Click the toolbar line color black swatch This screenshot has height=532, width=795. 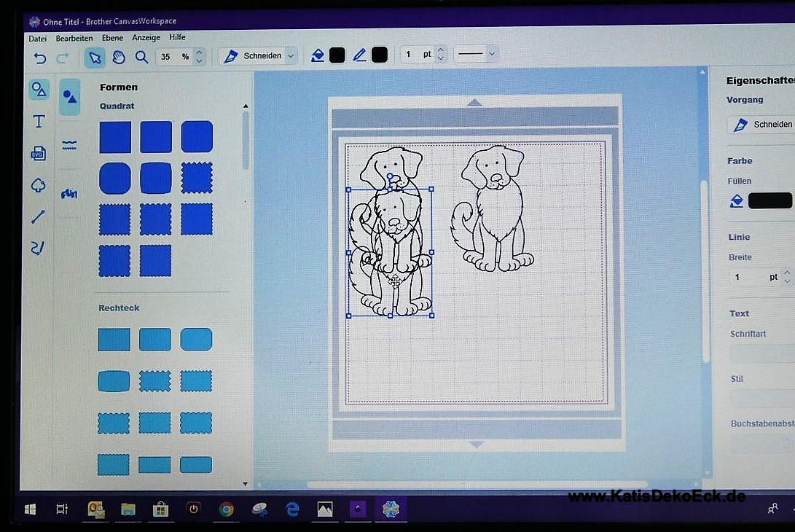pyautogui.click(x=380, y=55)
